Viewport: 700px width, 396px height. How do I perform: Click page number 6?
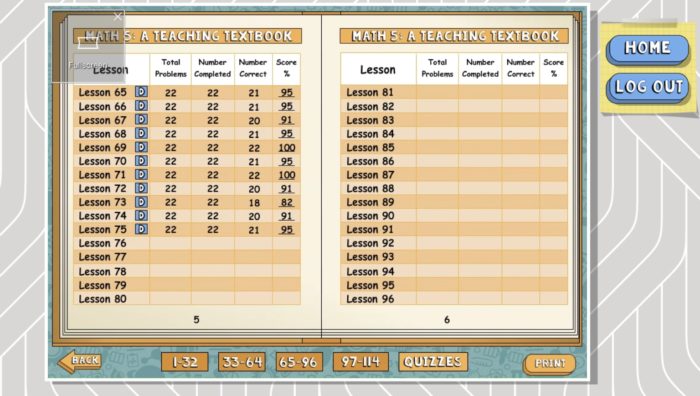[x=447, y=320]
